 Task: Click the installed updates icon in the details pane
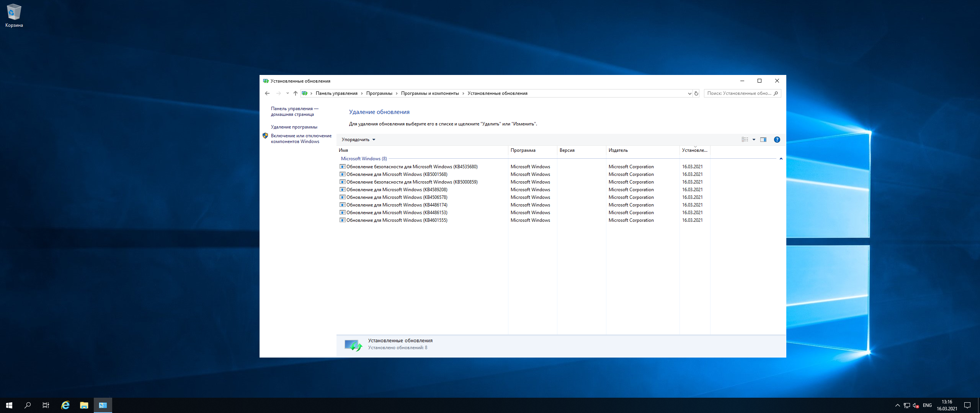[353, 345]
